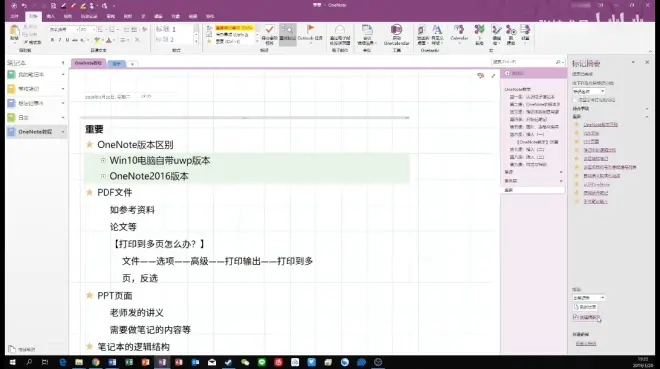Open the 插入 ribbon tab
The width and height of the screenshot is (660, 369).
(x=51, y=16)
